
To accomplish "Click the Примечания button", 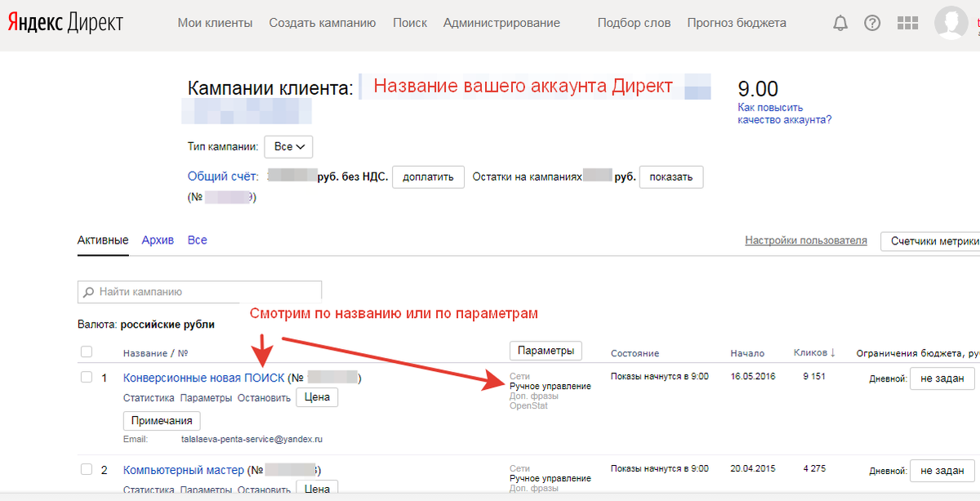I will pyautogui.click(x=161, y=420).
